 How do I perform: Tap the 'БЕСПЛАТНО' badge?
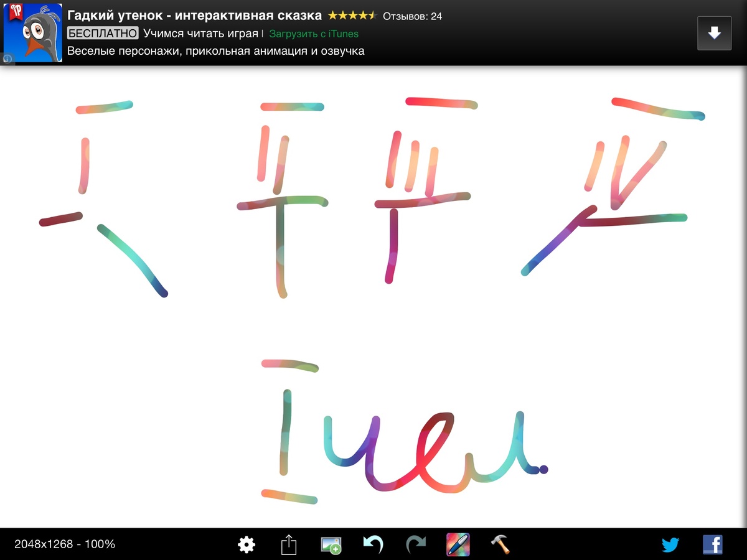(102, 34)
